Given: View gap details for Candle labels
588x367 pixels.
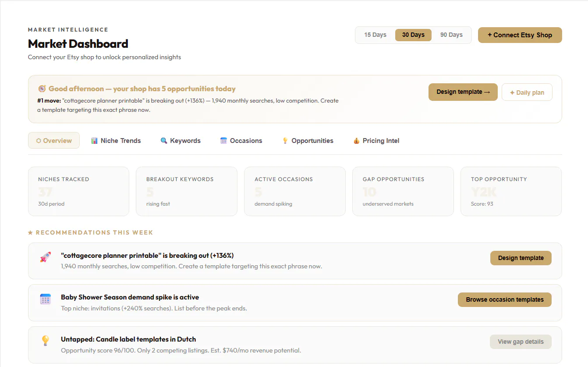Looking at the screenshot, I should coord(521,342).
